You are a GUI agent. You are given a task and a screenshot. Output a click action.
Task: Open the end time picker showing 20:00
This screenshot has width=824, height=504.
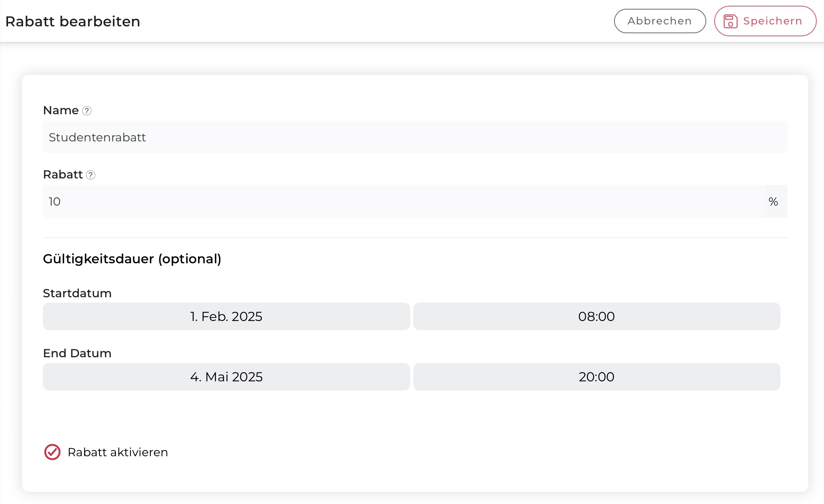[596, 377]
